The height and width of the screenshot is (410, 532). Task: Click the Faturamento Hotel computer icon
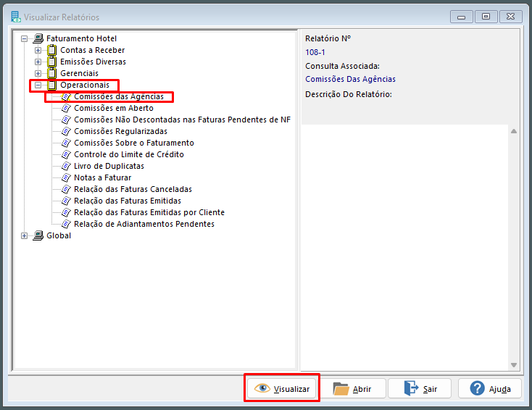tap(38, 38)
